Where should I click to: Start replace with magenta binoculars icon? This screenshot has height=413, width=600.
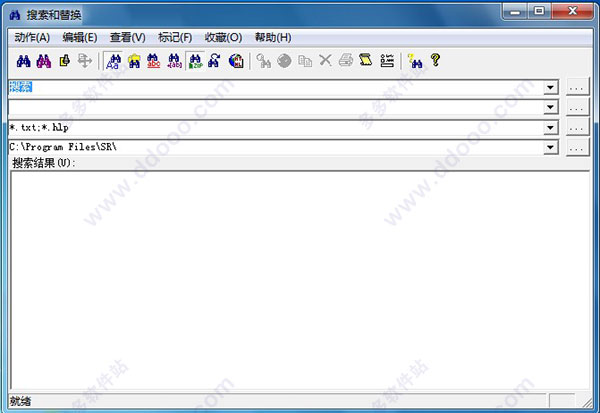click(x=44, y=61)
